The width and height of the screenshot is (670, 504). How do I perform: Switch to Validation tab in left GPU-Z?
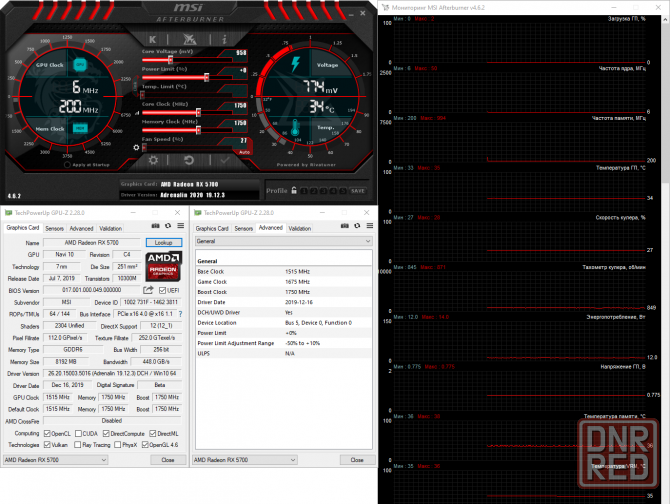pos(111,229)
